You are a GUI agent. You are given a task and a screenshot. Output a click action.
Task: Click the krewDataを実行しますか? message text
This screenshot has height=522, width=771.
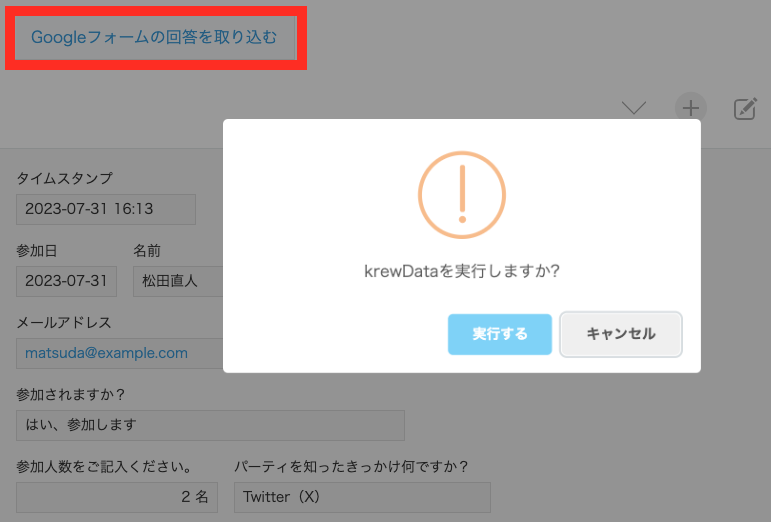coord(462,271)
